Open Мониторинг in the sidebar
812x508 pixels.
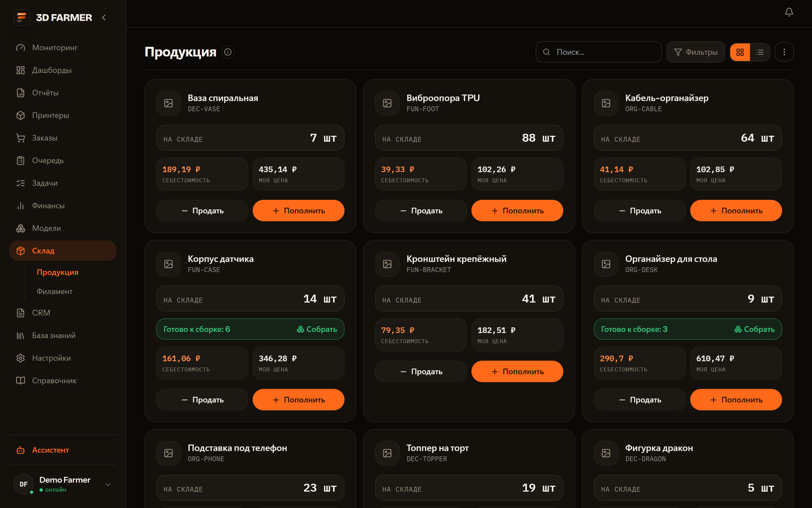click(63, 48)
